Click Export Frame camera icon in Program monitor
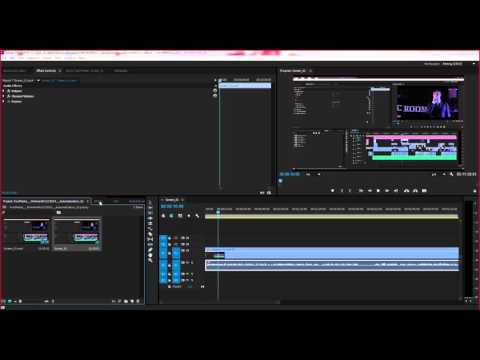480x360 pixels. (424, 191)
